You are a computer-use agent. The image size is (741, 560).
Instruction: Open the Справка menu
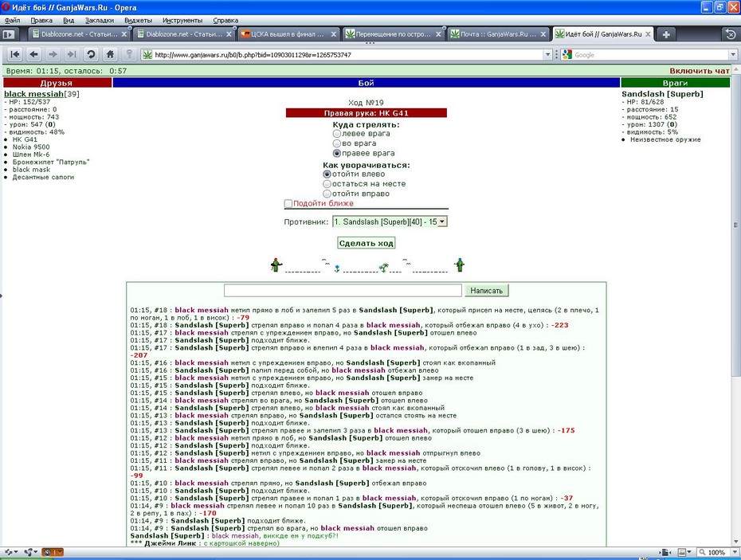tap(225, 21)
